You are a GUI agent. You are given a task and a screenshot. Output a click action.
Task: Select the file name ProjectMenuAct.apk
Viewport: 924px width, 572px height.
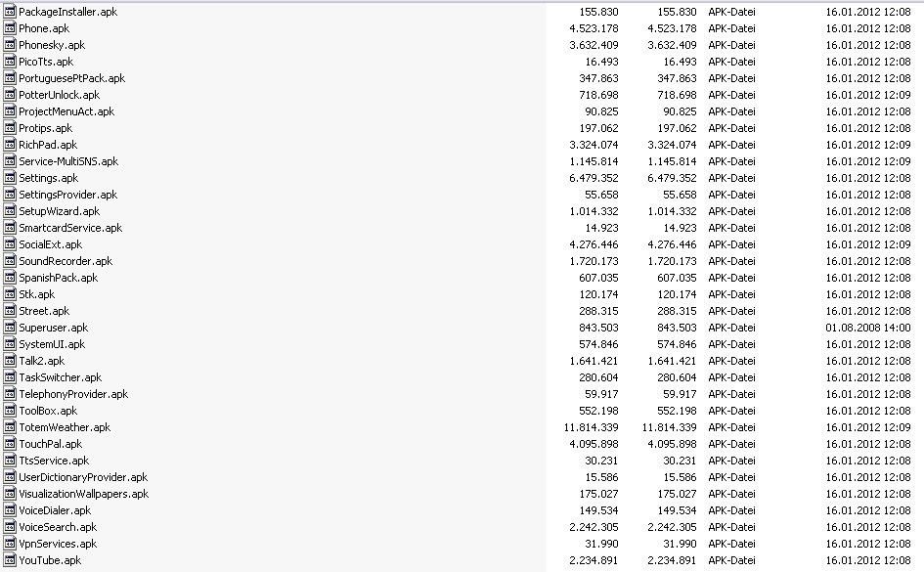66,111
